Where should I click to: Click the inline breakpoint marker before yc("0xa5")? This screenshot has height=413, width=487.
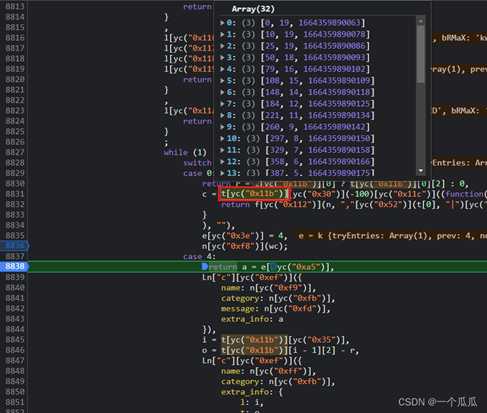click(x=273, y=267)
